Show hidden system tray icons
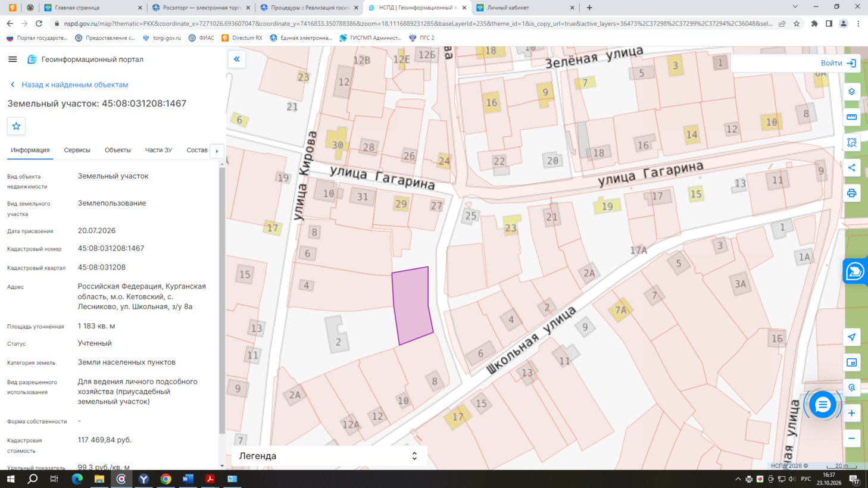 coord(738,479)
